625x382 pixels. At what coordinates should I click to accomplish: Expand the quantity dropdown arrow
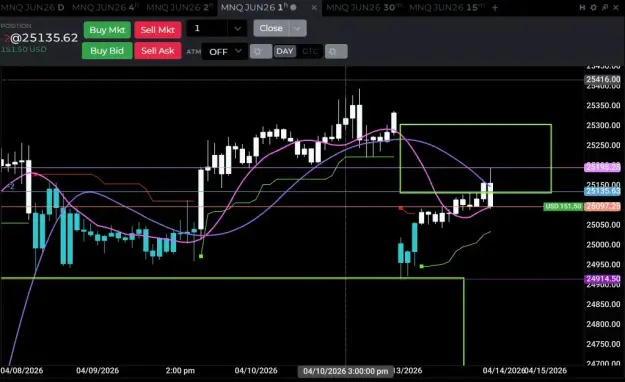point(238,28)
